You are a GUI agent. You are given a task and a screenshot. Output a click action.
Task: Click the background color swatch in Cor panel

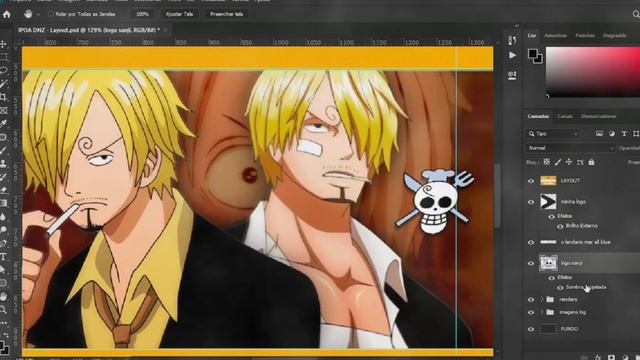539,60
